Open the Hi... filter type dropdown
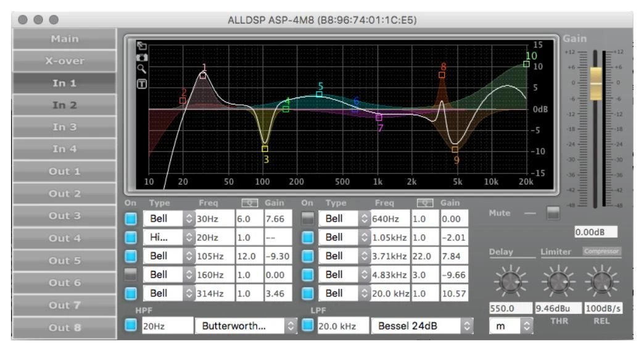The width and height of the screenshot is (644, 352). [x=169, y=237]
